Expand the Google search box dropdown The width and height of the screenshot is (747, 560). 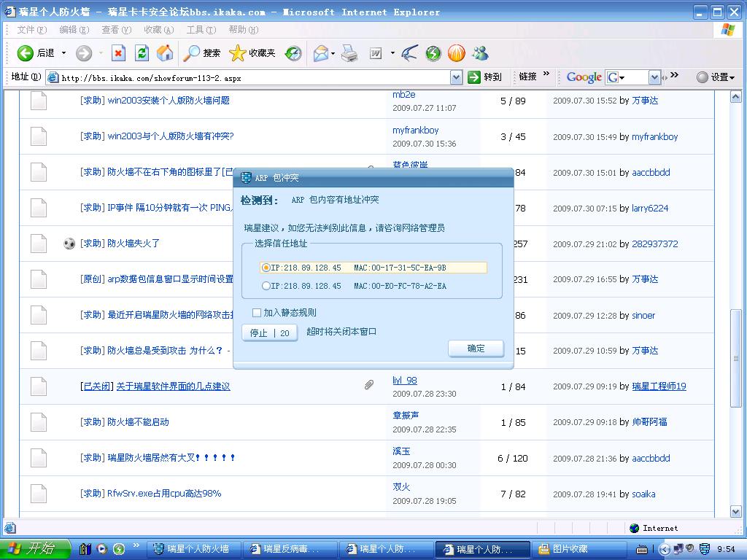654,77
